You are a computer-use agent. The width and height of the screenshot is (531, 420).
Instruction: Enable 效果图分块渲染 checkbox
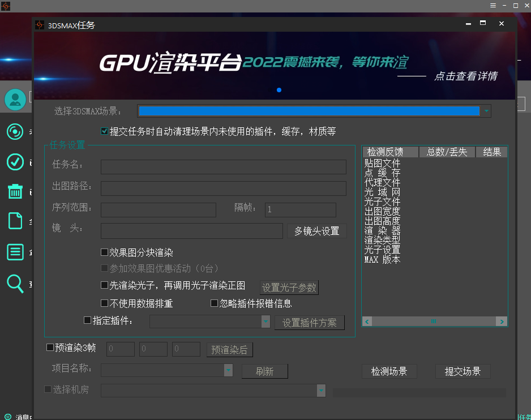[x=104, y=252]
